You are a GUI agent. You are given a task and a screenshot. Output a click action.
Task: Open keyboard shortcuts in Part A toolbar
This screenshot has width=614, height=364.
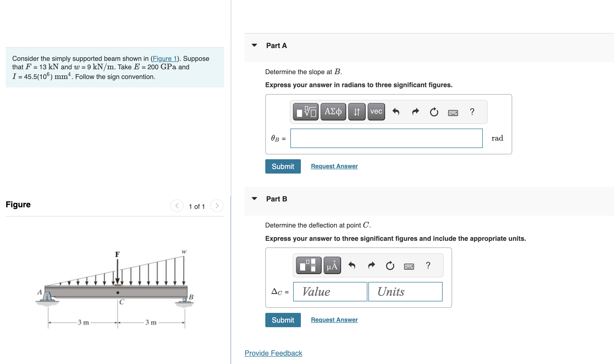pyautogui.click(x=453, y=112)
